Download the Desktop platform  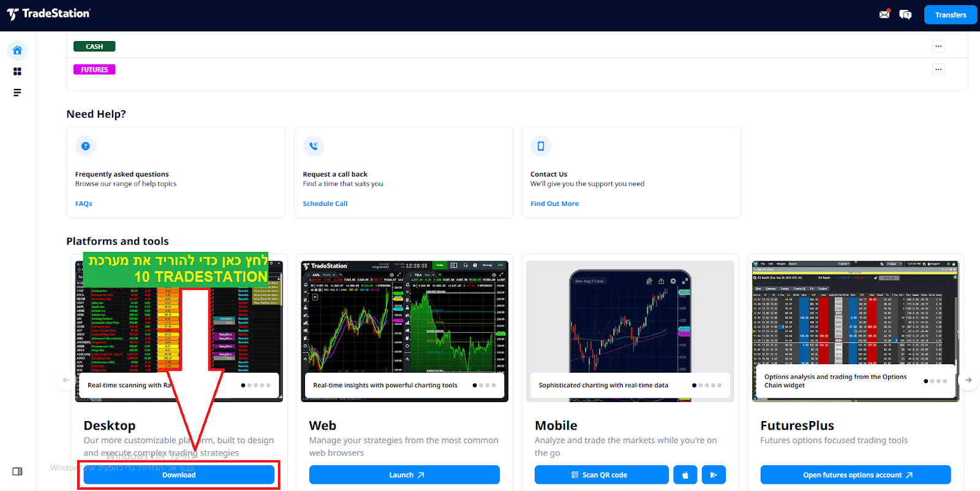[179, 475]
